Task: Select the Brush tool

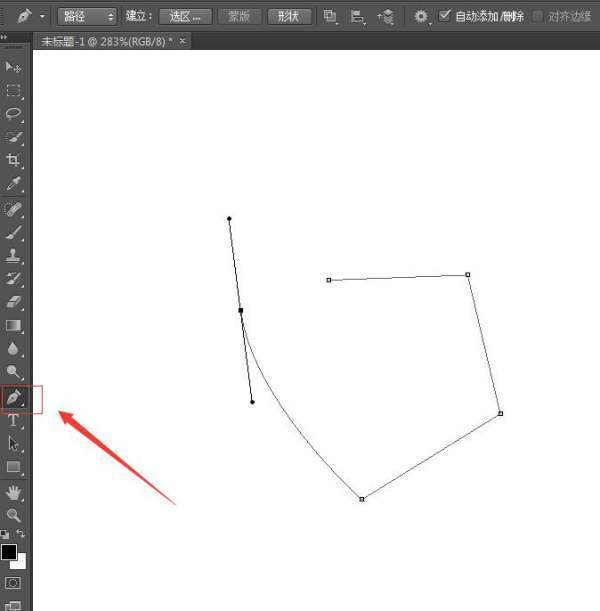Action: coord(13,233)
